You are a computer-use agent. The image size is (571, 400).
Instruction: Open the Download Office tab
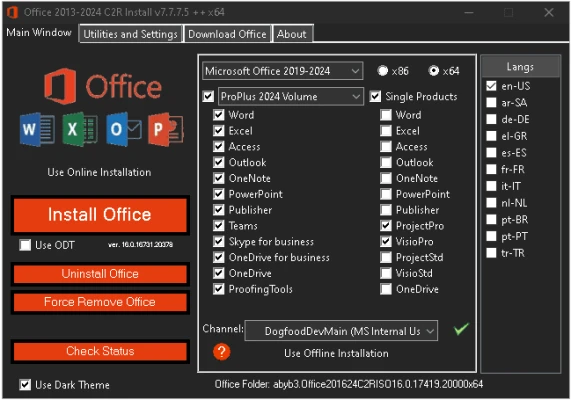(x=227, y=34)
